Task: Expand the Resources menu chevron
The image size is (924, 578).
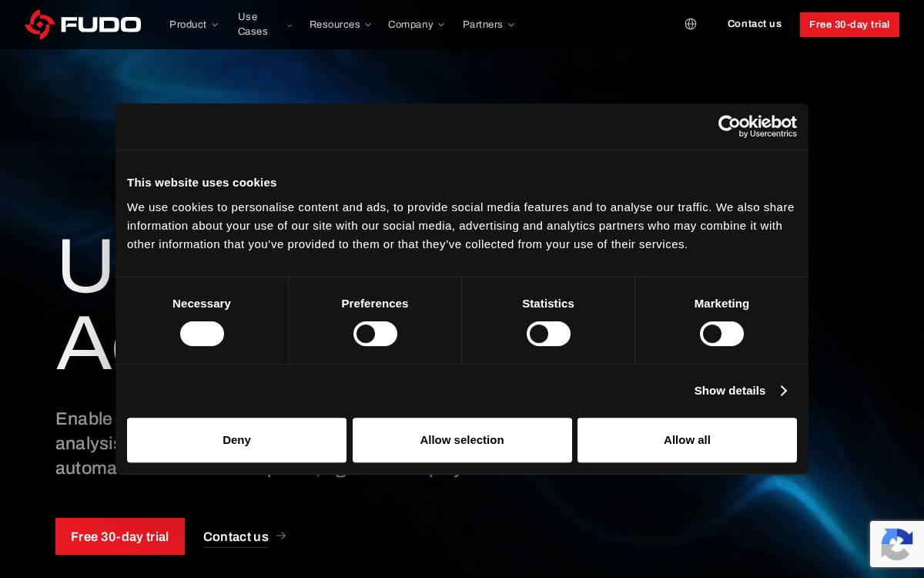Action: point(368,25)
